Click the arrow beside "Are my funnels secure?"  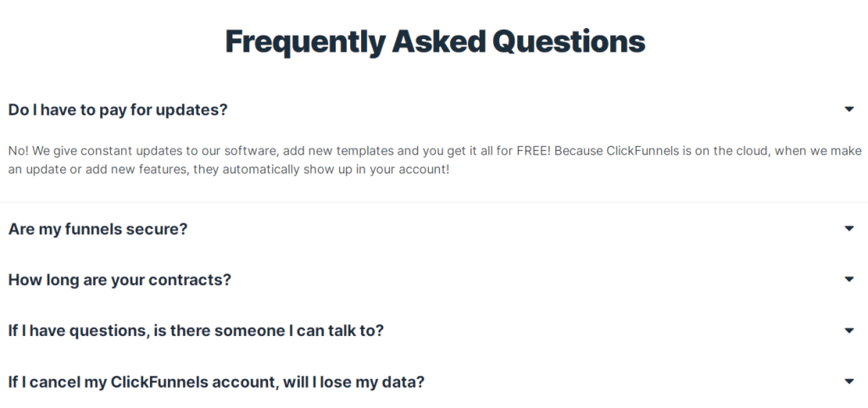pos(849,228)
